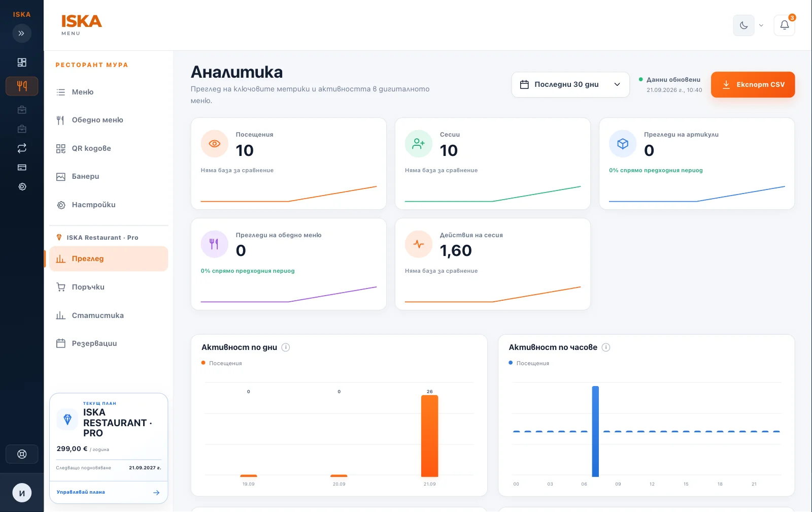Viewport: 812px width, 512px height.
Task: Open notifications bell with 3 badge
Action: [784, 25]
